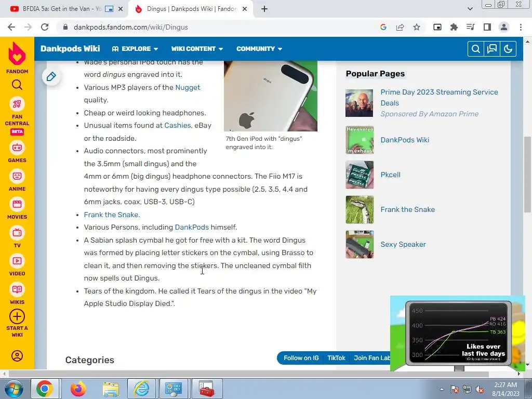
Task: Click the Dankpods Wiki title link
Action: tap(70, 48)
